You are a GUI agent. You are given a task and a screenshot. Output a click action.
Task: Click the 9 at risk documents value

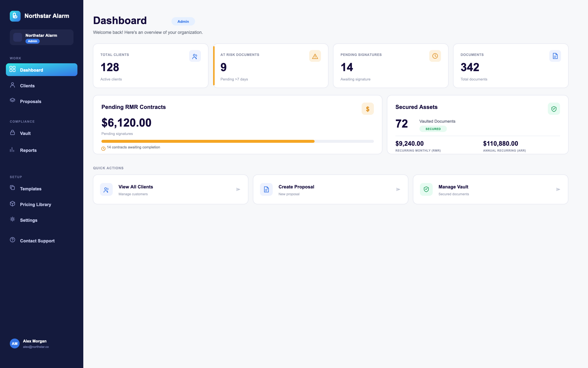223,67
